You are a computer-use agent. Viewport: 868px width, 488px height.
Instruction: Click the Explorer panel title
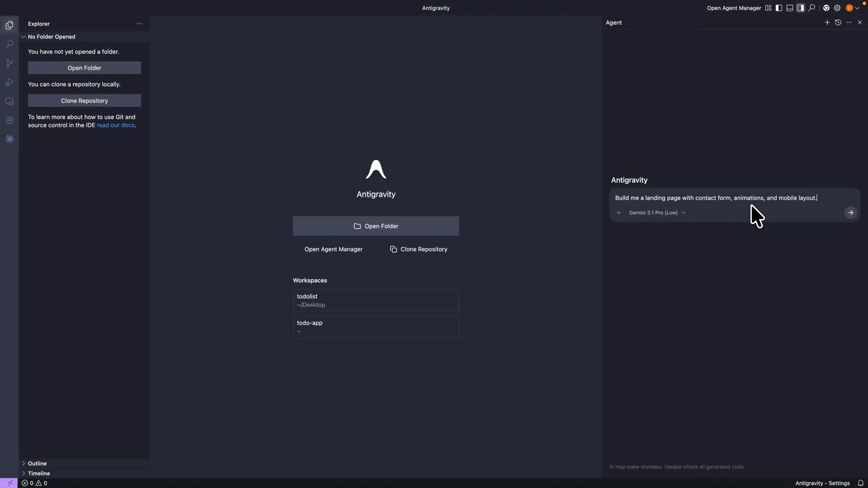(39, 24)
